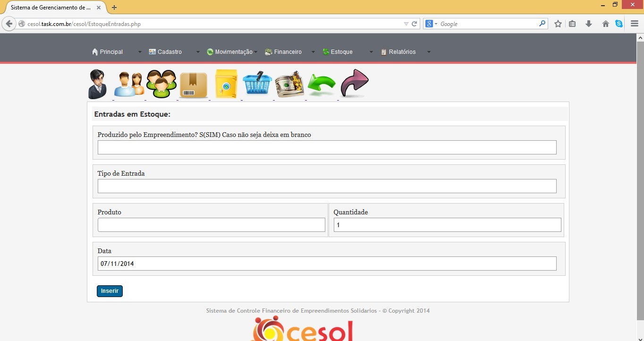
Task: Click the businessman icon in toolbar
Action: [98, 84]
